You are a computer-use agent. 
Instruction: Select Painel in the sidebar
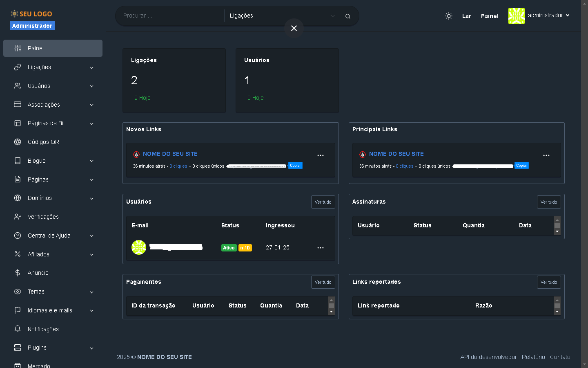pyautogui.click(x=53, y=48)
